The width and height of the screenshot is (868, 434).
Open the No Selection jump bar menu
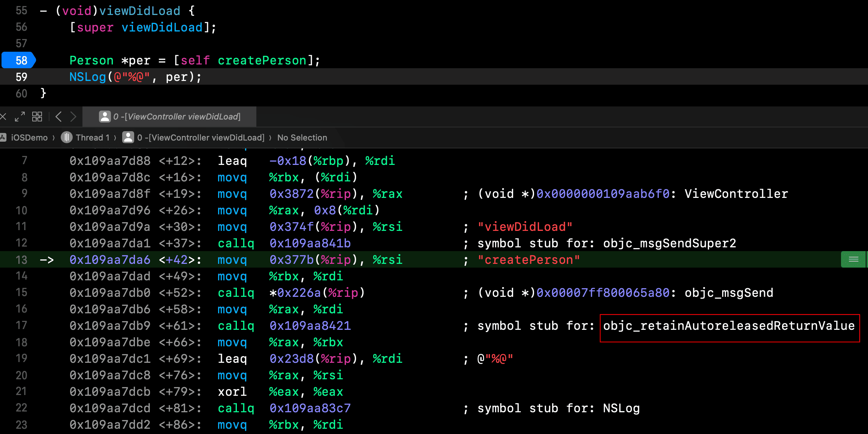pyautogui.click(x=302, y=138)
